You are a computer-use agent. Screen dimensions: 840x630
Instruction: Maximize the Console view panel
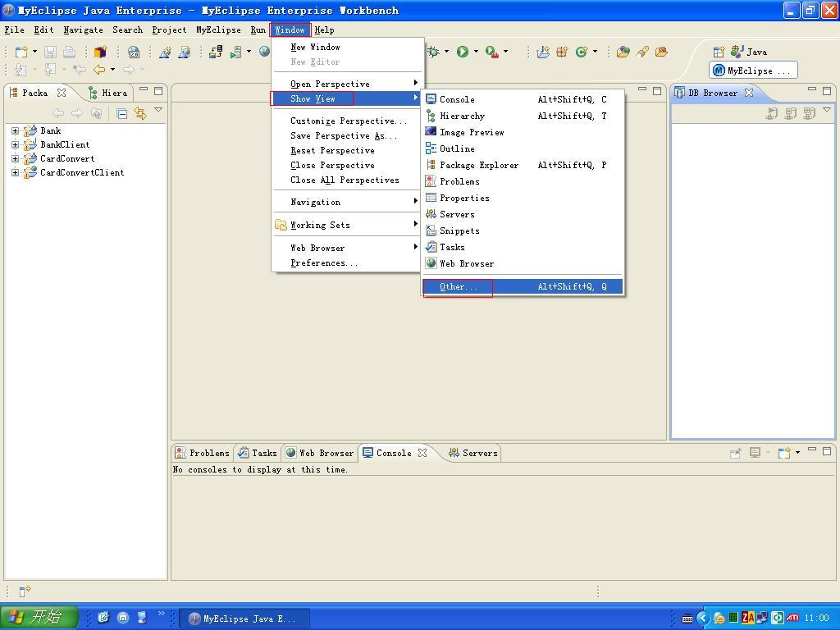click(x=827, y=451)
